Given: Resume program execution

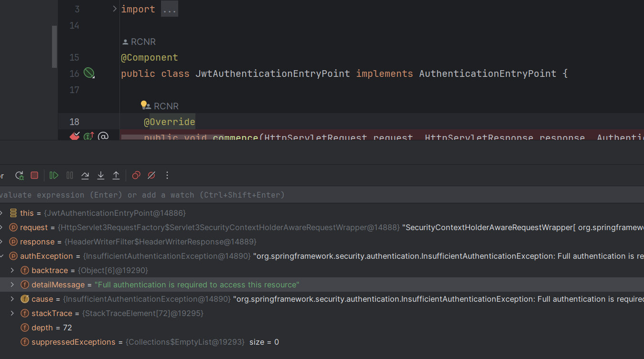Looking at the screenshot, I should (54, 175).
